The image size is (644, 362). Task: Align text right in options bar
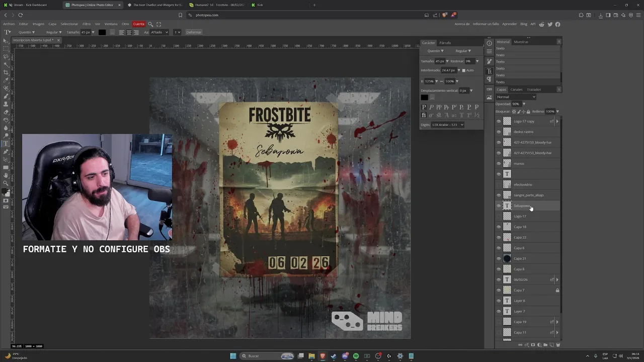[x=136, y=32]
